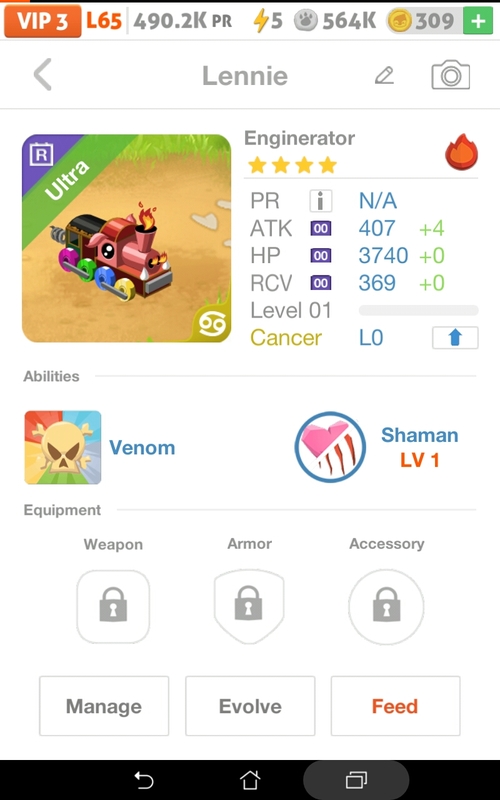Open Android recent apps button
The width and height of the screenshot is (500, 800).
tap(356, 780)
